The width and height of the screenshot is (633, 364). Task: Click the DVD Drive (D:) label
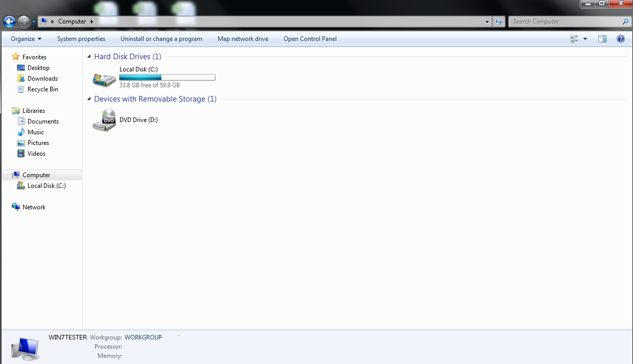click(x=138, y=120)
